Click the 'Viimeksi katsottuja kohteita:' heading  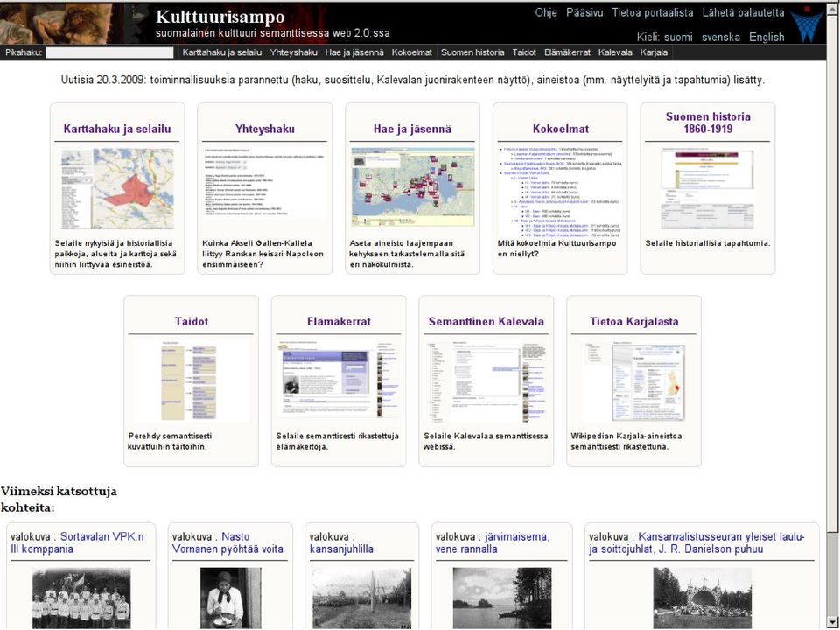tap(59, 500)
